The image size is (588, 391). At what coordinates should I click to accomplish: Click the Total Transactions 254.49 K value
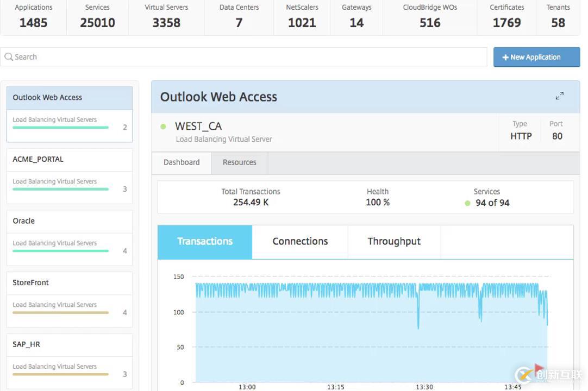click(x=251, y=203)
